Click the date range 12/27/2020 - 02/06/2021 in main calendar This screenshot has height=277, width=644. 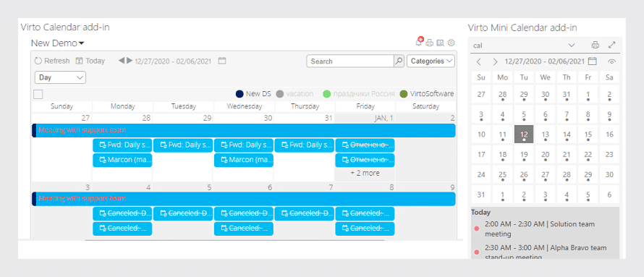click(173, 61)
